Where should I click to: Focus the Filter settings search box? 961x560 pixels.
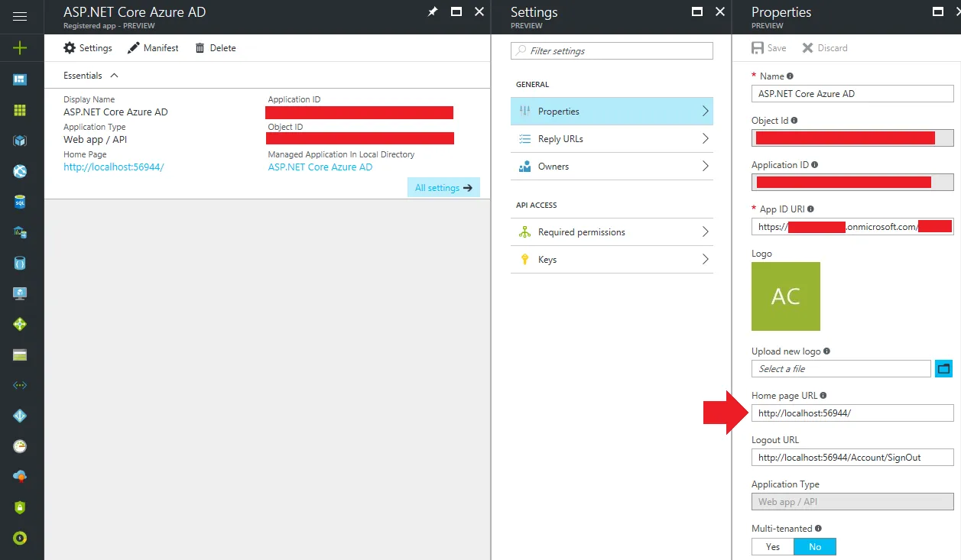coord(612,50)
